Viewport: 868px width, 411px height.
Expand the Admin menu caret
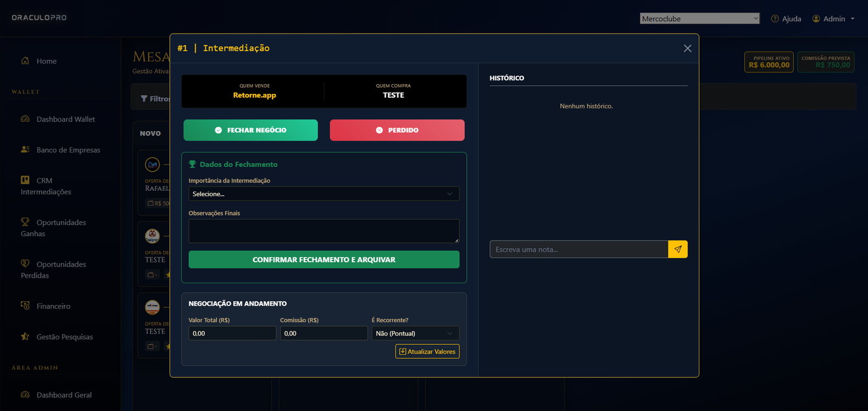tap(852, 18)
